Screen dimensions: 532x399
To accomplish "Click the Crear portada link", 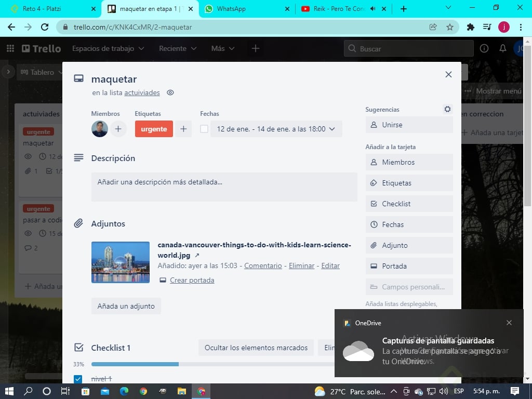I will tap(192, 280).
